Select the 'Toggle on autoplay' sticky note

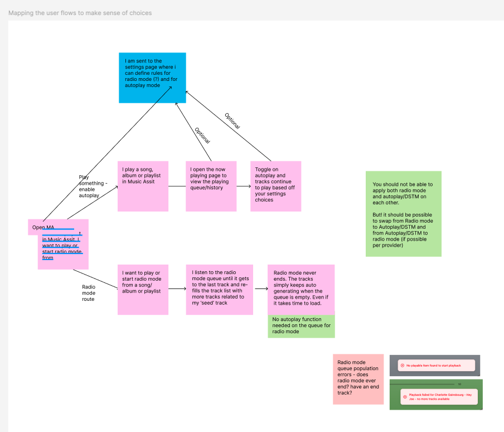pyautogui.click(x=276, y=186)
